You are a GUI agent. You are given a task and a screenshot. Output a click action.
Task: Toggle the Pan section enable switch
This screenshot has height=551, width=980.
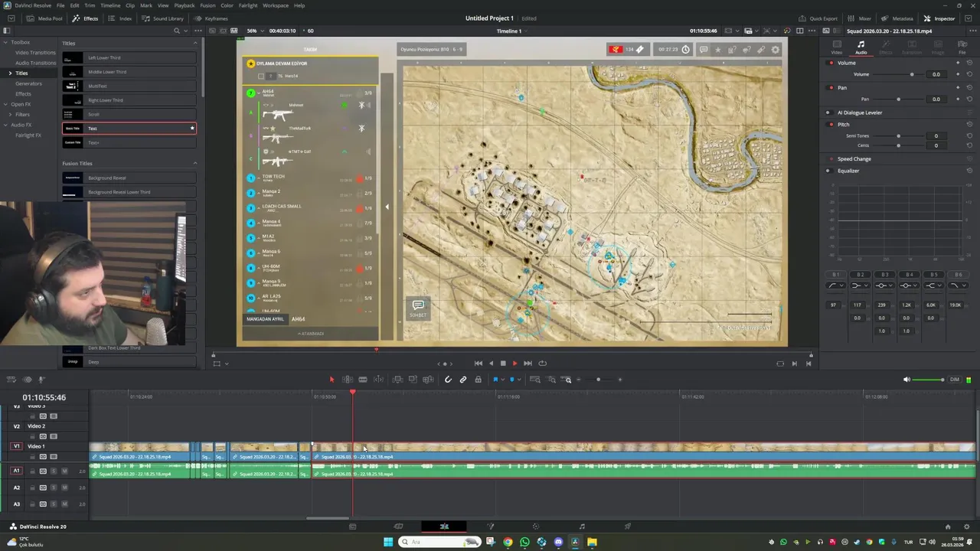(x=831, y=87)
